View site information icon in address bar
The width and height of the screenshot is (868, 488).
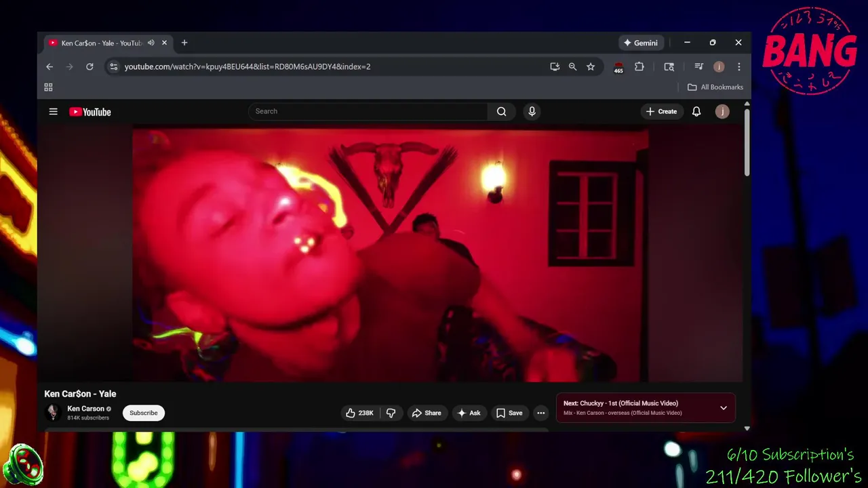[113, 66]
